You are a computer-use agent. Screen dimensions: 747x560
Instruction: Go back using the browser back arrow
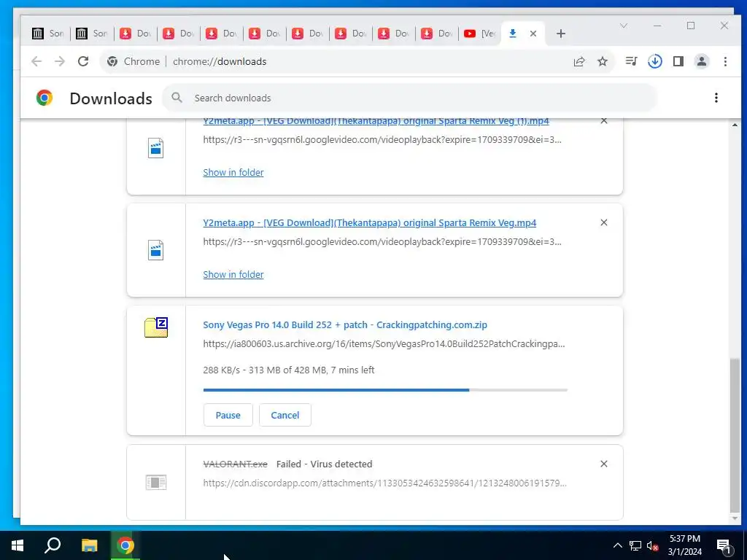36,61
